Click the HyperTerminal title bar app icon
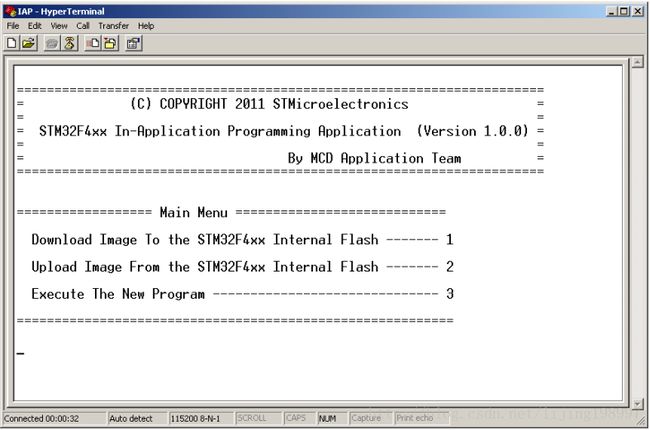 pos(10,11)
